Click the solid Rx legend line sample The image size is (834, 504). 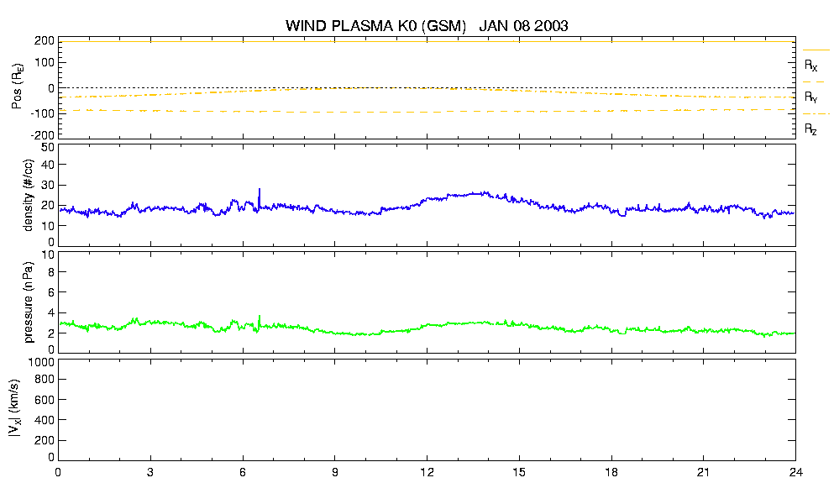pyautogui.click(x=816, y=50)
